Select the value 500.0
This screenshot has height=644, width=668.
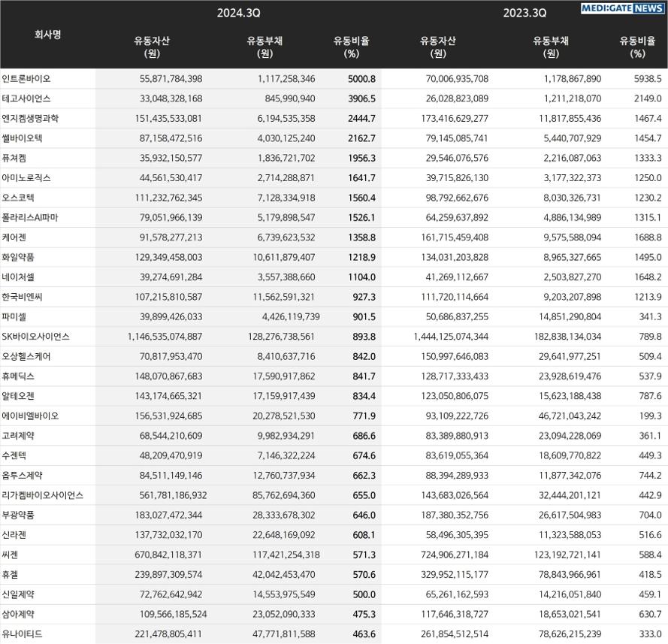pos(364,594)
